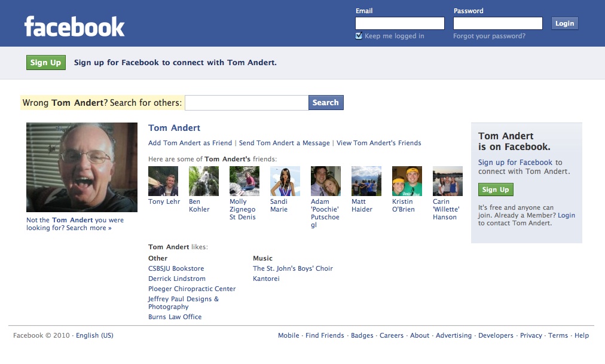605x364 pixels.
Task: Click the Carin 'Willette' Hanson name link
Action: pyautogui.click(x=446, y=209)
